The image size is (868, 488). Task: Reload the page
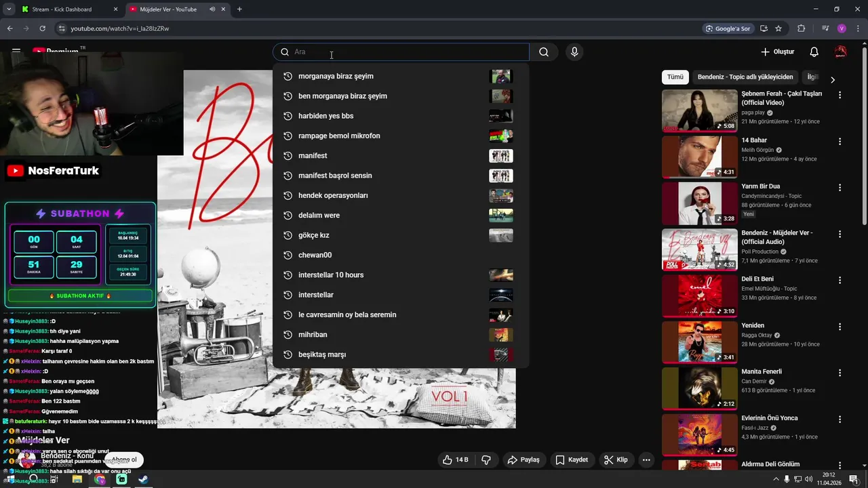[x=42, y=28]
